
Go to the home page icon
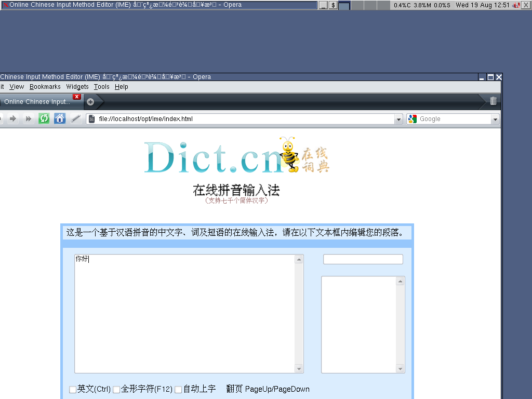coord(60,118)
